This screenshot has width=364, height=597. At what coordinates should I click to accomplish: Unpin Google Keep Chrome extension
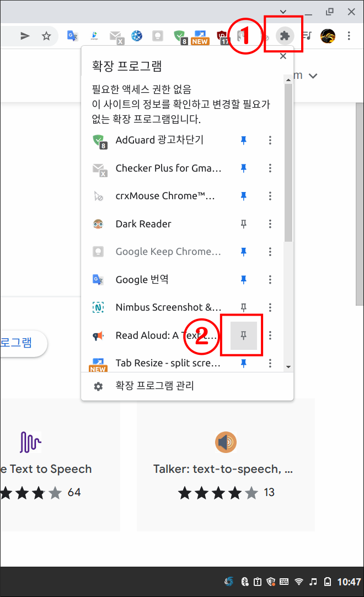click(244, 252)
